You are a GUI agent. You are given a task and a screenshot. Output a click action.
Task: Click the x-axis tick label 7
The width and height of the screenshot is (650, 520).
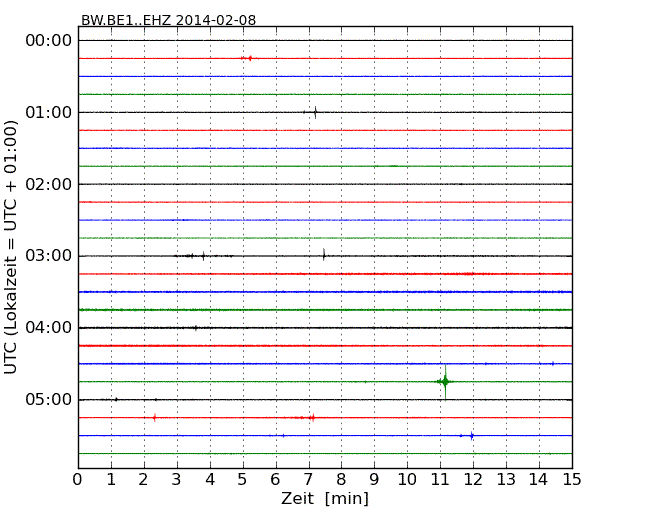pyautogui.click(x=308, y=480)
